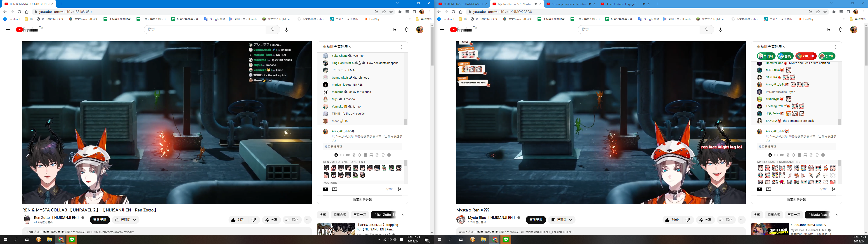Dislike the Ren Zotto video
The height and width of the screenshot is (244, 868).
coord(253,220)
